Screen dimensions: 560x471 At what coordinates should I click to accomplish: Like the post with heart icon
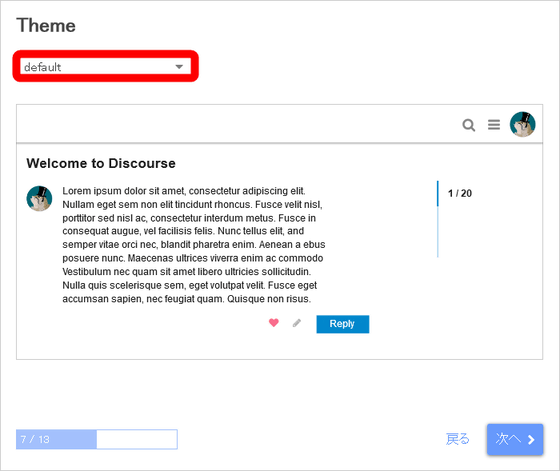[x=274, y=323]
